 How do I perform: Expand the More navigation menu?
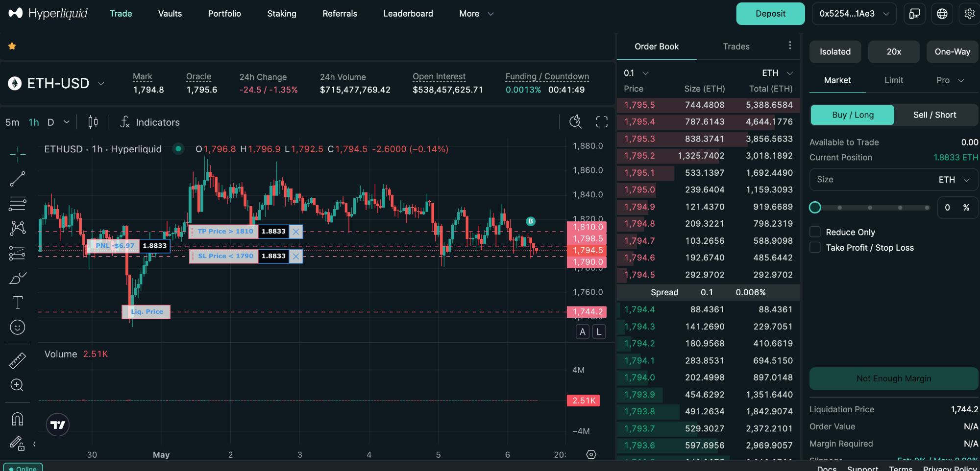[476, 14]
